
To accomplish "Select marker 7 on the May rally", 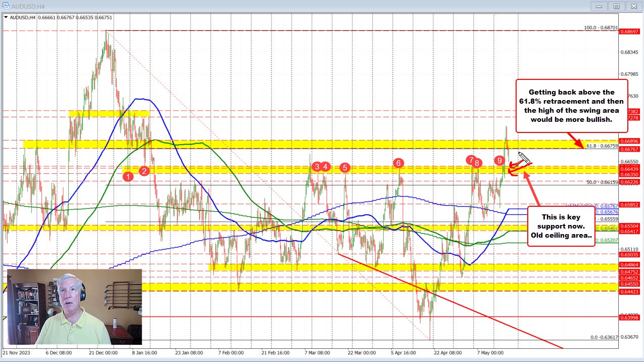I will (471, 160).
